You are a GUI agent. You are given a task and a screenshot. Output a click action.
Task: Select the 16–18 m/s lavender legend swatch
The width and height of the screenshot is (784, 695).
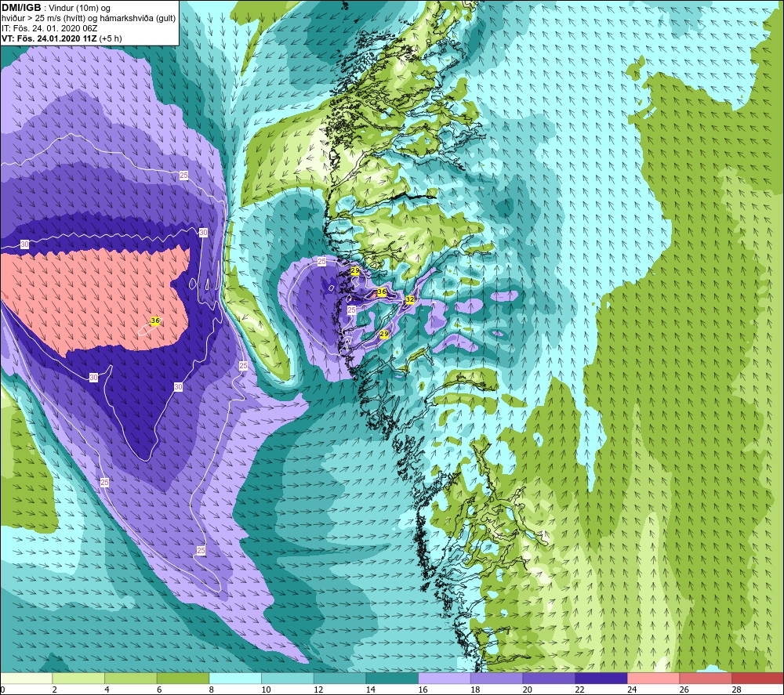pyautogui.click(x=444, y=679)
